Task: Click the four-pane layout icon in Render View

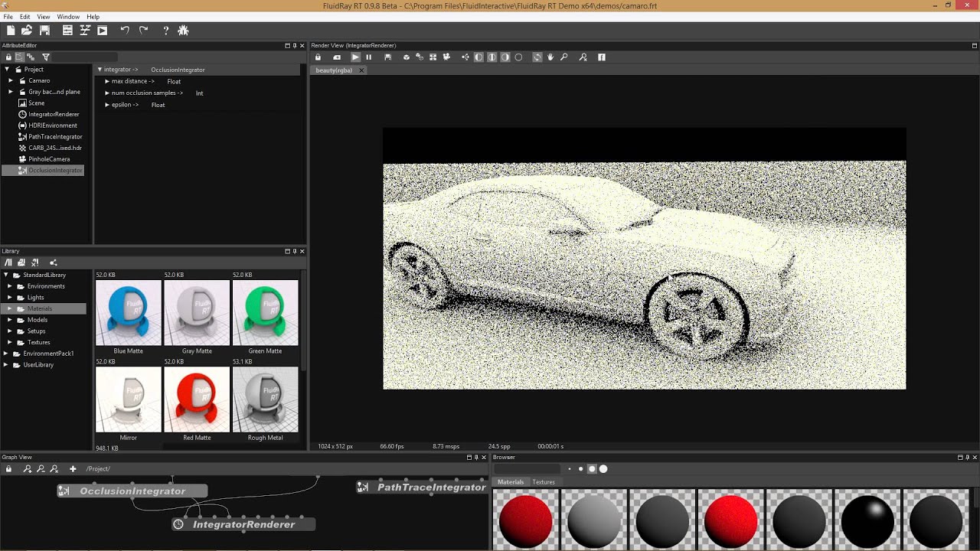Action: [433, 57]
